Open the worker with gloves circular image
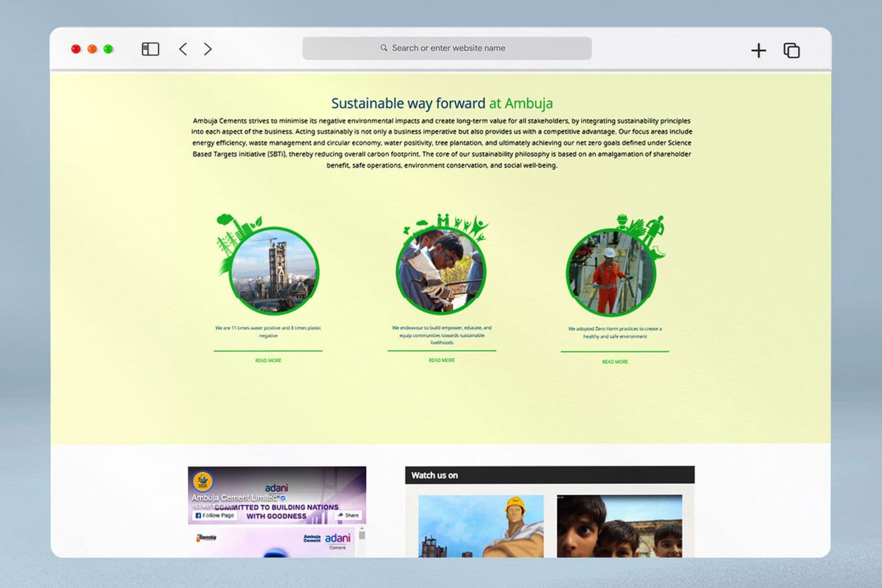Viewport: 882px width, 588px height. tap(441, 271)
